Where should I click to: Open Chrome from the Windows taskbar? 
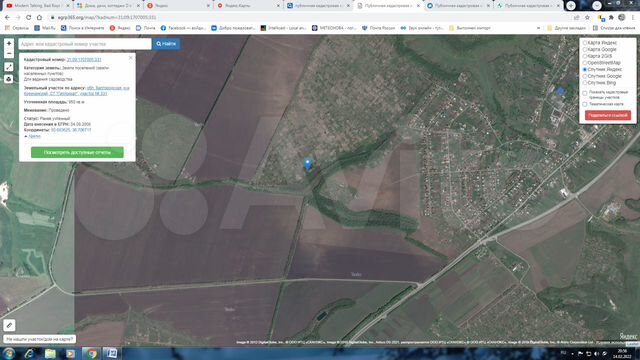point(91,353)
